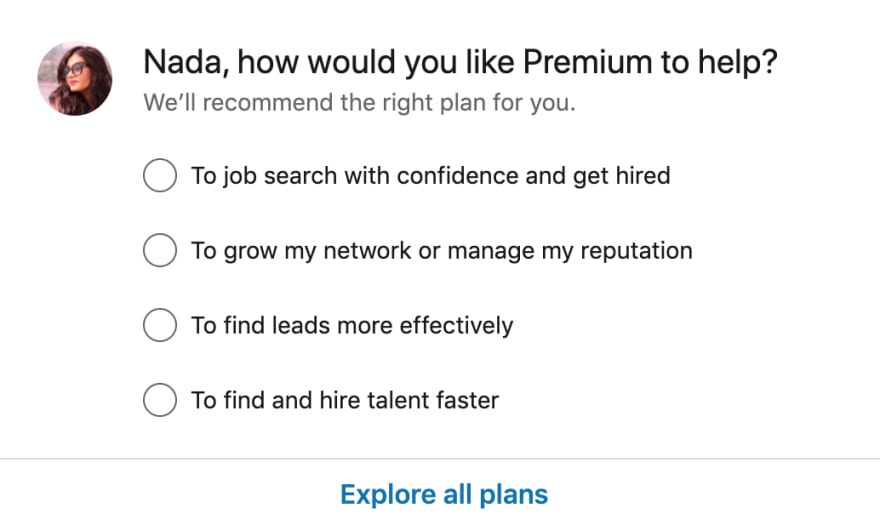The height and width of the screenshot is (525, 880).
Task: Click the text 'To job search with confidence and get hired'
Action: click(430, 176)
